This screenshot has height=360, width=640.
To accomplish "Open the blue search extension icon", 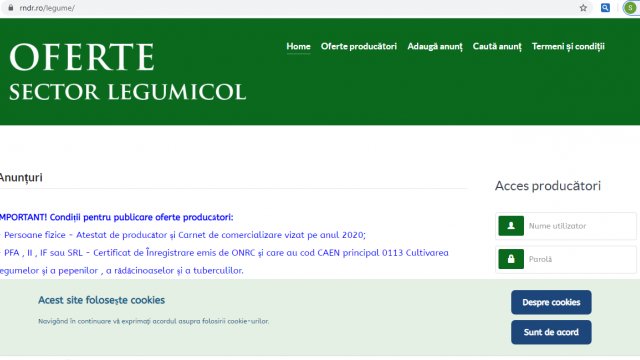I will click(x=605, y=8).
